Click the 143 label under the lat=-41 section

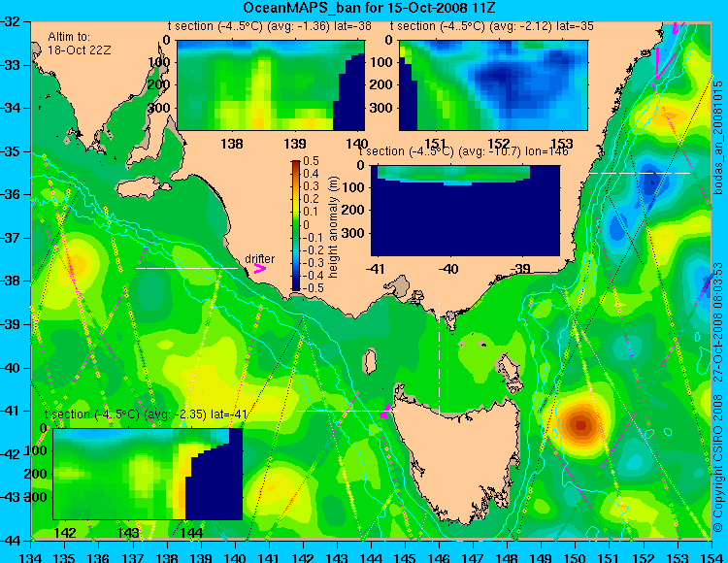click(x=128, y=532)
